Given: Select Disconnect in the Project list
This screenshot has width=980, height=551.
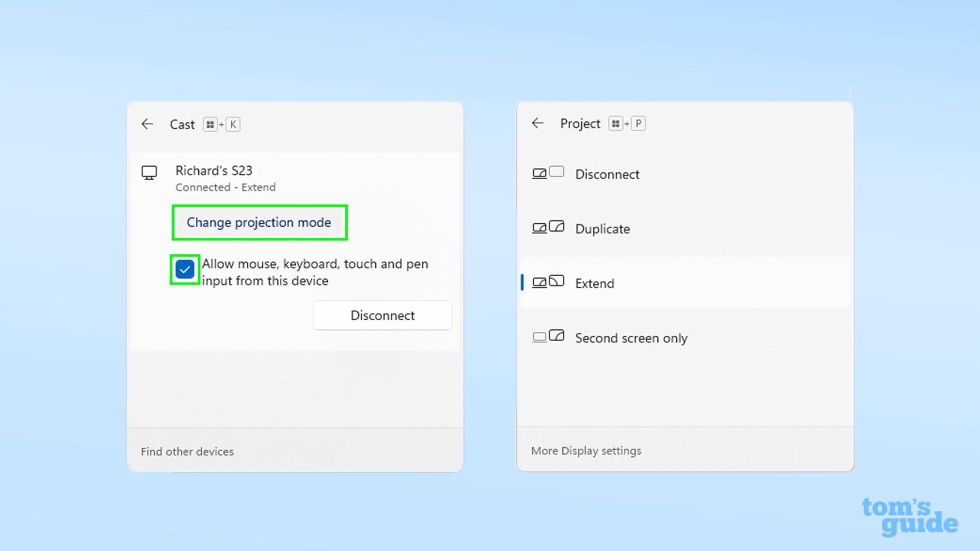Looking at the screenshot, I should coord(685,174).
